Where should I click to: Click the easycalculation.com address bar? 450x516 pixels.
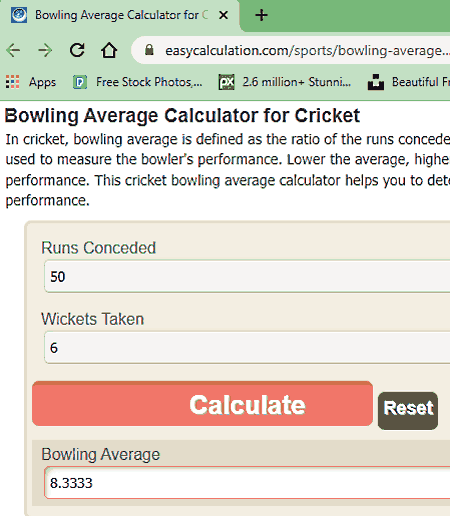coord(291,50)
